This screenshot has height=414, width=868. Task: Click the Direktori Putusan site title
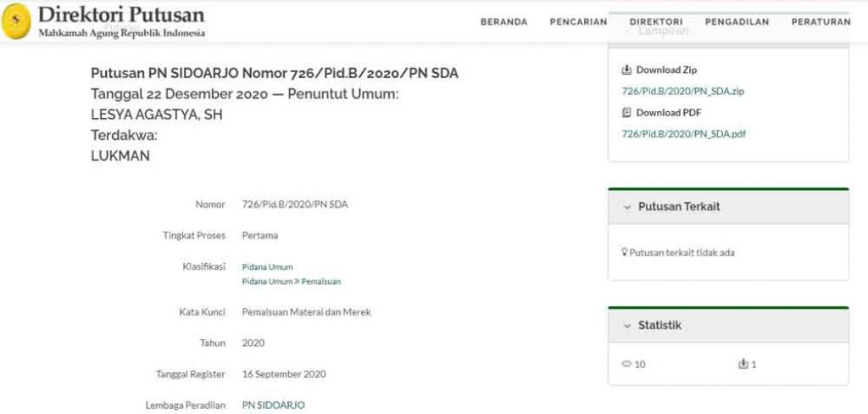click(x=121, y=15)
